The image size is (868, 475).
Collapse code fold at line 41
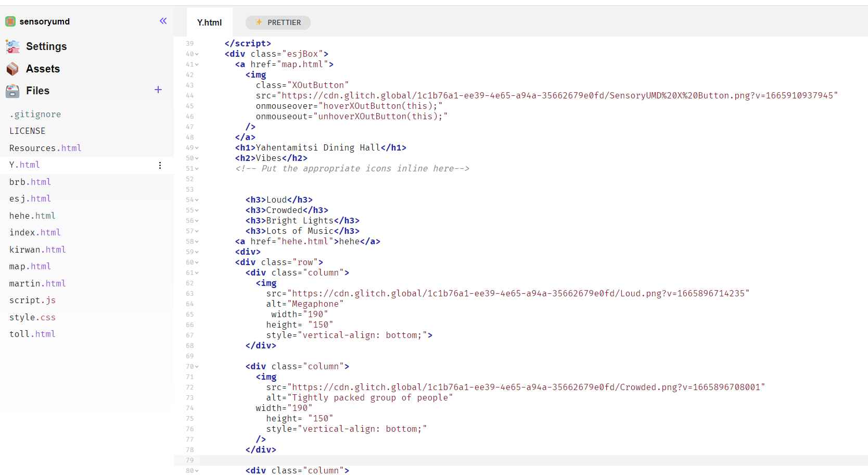(197, 65)
